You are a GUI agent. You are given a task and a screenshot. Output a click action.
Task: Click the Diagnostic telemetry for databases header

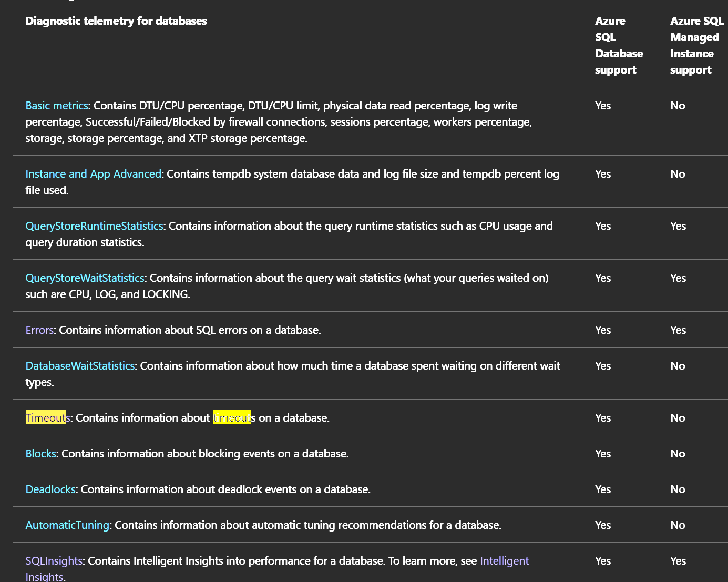[116, 21]
